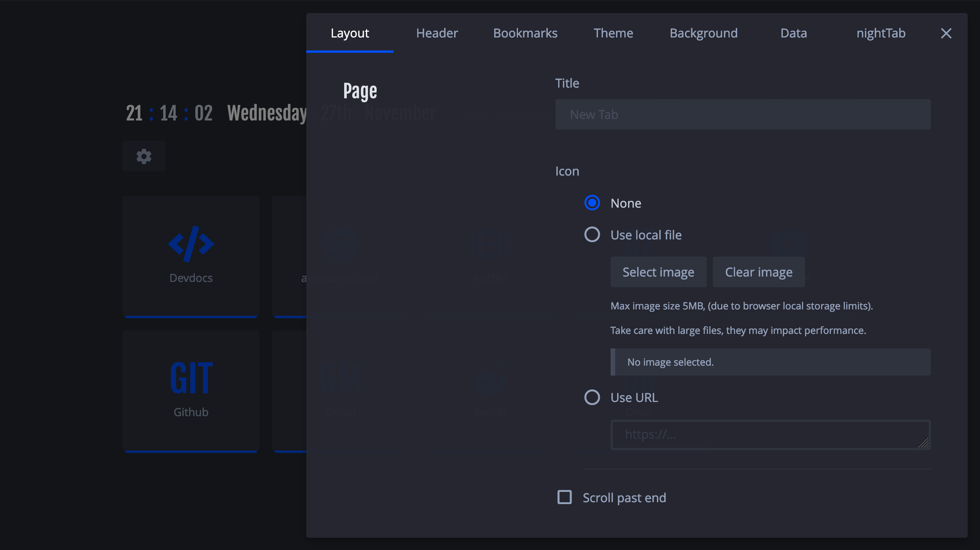The width and height of the screenshot is (980, 550).
Task: Click the Title field label
Action: click(567, 83)
